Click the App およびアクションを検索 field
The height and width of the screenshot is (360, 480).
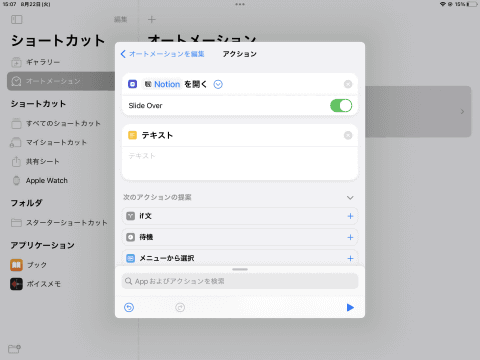tap(240, 281)
